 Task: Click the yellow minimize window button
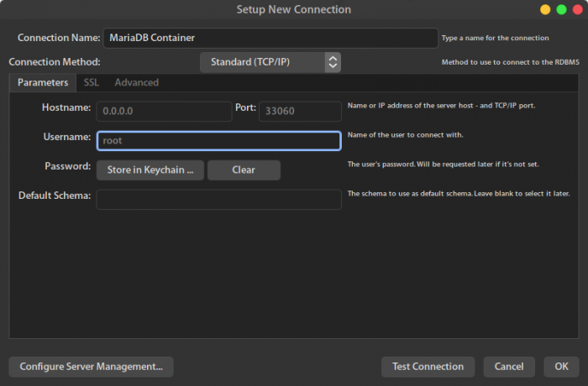[x=545, y=9]
